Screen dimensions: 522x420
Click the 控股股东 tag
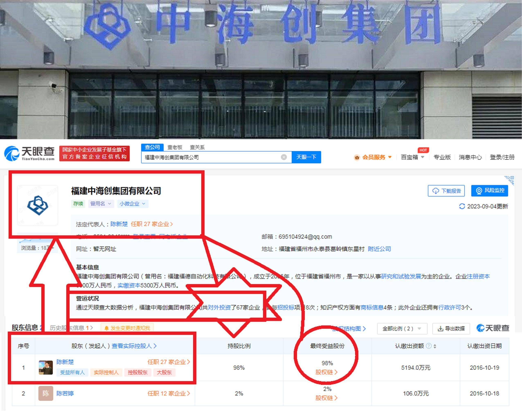[137, 372]
